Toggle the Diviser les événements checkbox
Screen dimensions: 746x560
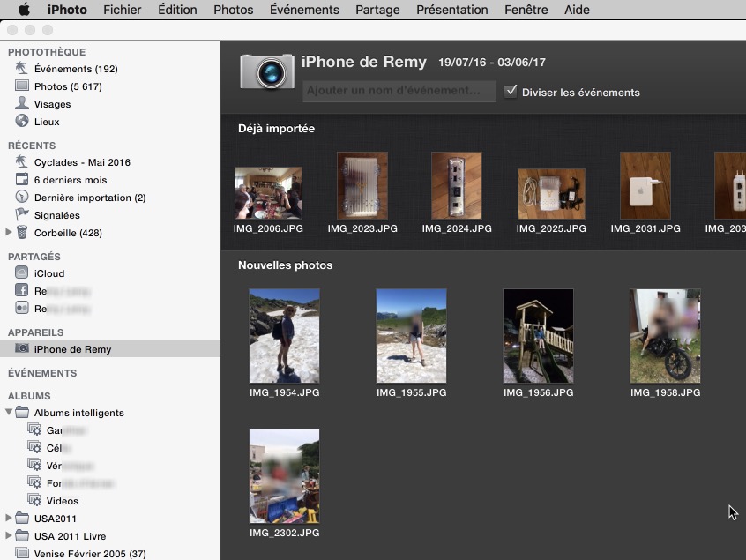[511, 92]
